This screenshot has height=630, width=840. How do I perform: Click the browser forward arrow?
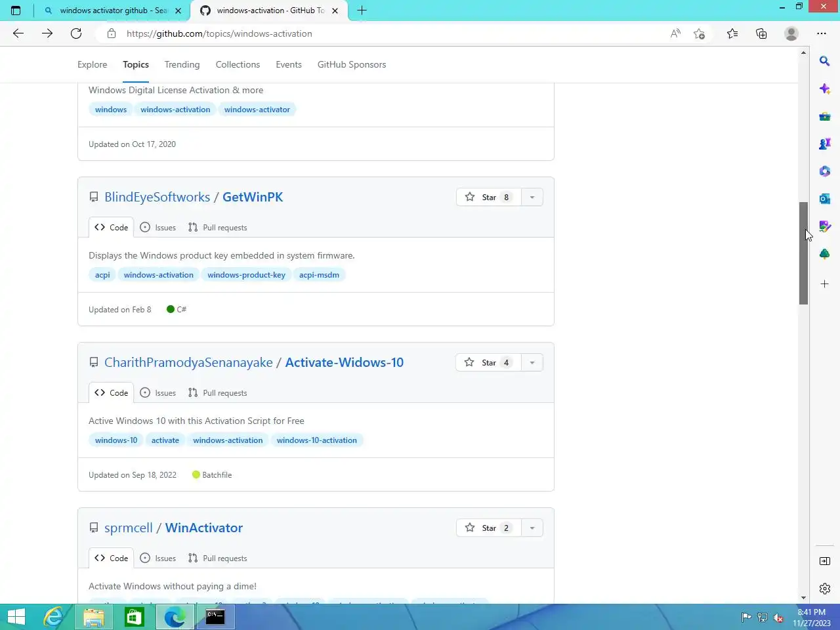pos(47,33)
